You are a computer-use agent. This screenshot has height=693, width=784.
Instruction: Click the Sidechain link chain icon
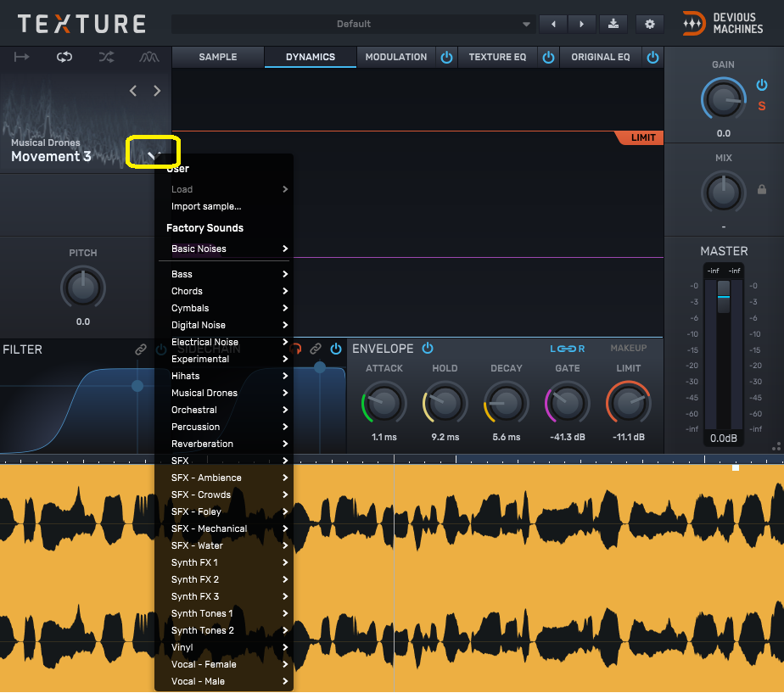click(316, 349)
